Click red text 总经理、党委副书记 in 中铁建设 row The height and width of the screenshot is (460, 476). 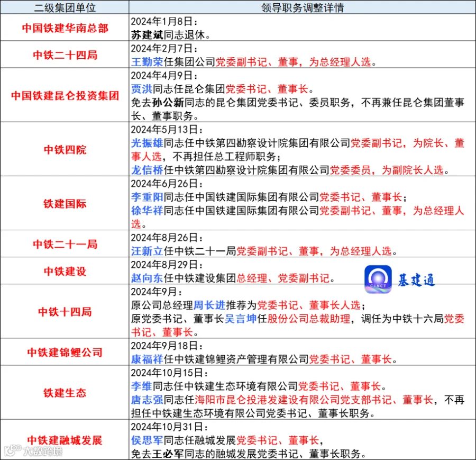click(283, 278)
